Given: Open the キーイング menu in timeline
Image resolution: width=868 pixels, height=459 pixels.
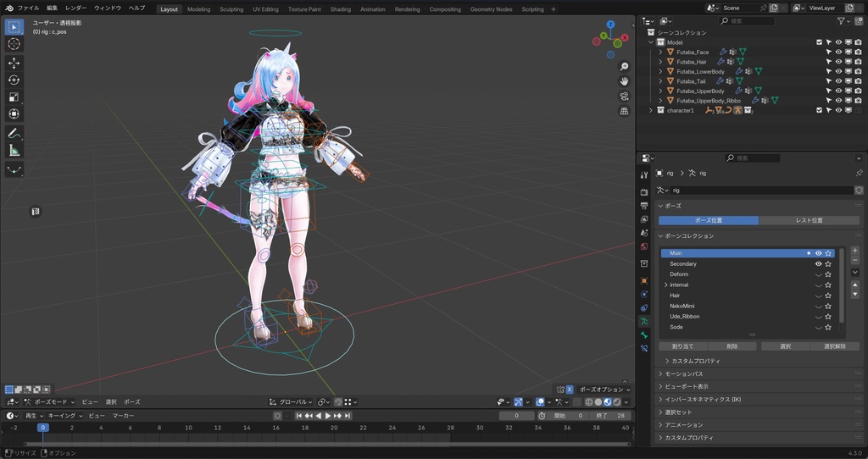Looking at the screenshot, I should click(x=65, y=416).
